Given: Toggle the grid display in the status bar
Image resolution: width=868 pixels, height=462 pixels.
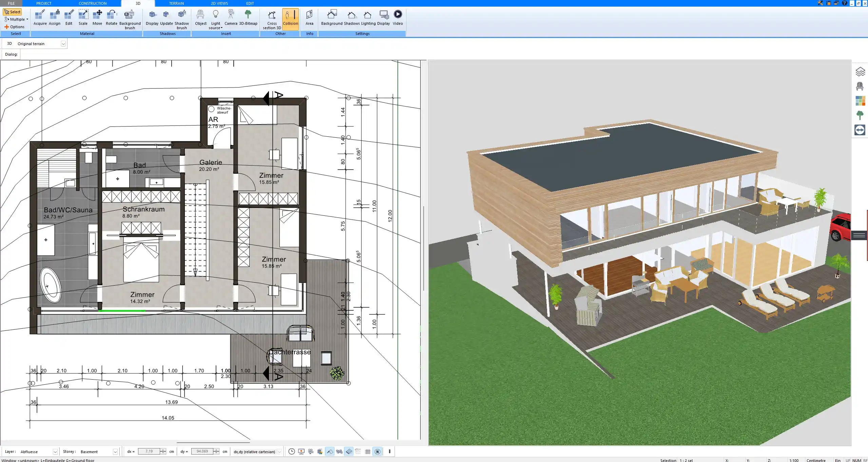Looking at the screenshot, I should (x=368, y=451).
